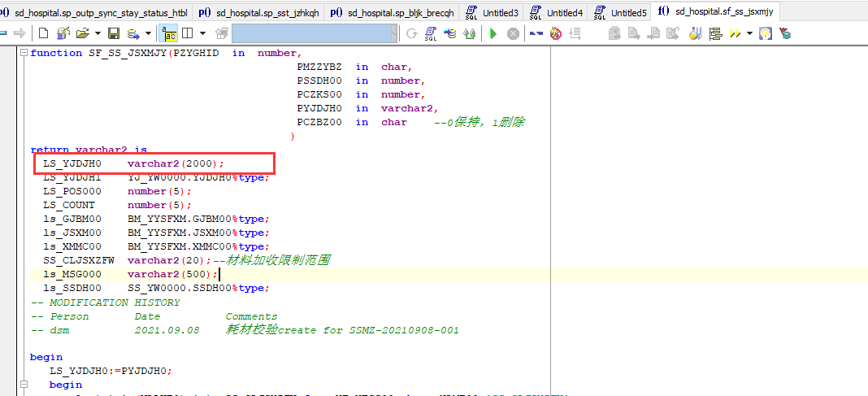Click the MODIFICATION HISTORY comment line
Viewport: 868px width, 396px height.
[105, 302]
